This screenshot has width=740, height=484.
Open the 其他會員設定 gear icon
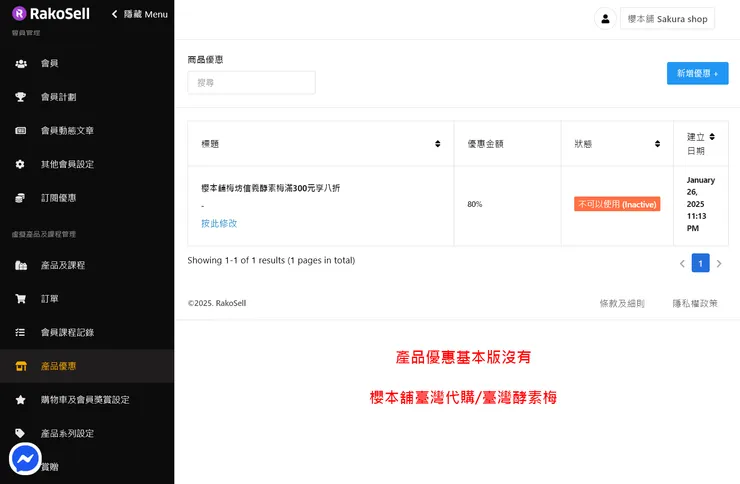[x=20, y=164]
